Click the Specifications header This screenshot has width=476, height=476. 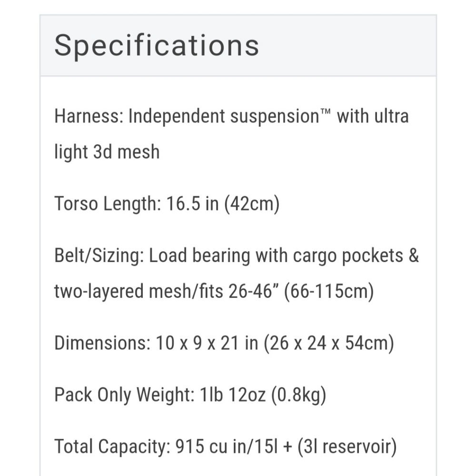point(157,45)
